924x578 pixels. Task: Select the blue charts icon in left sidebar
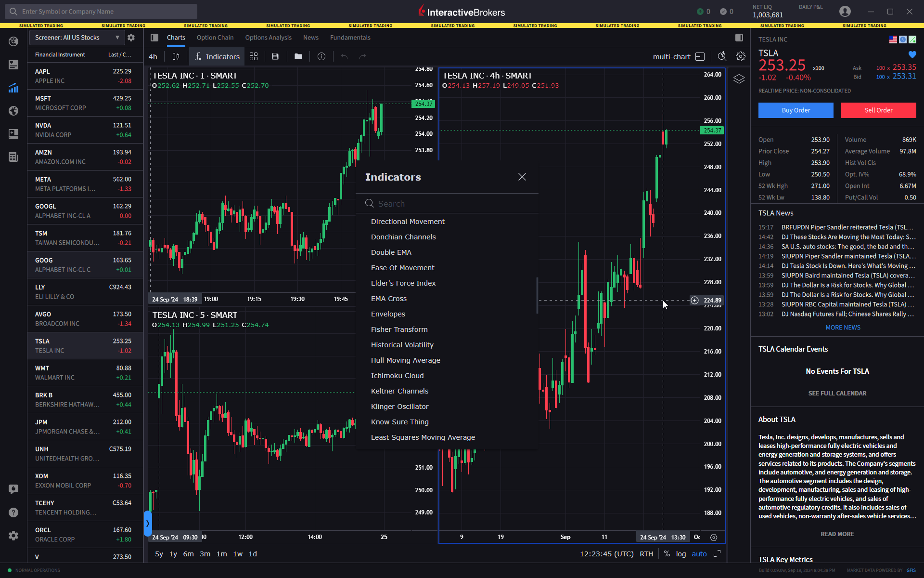[x=13, y=88]
